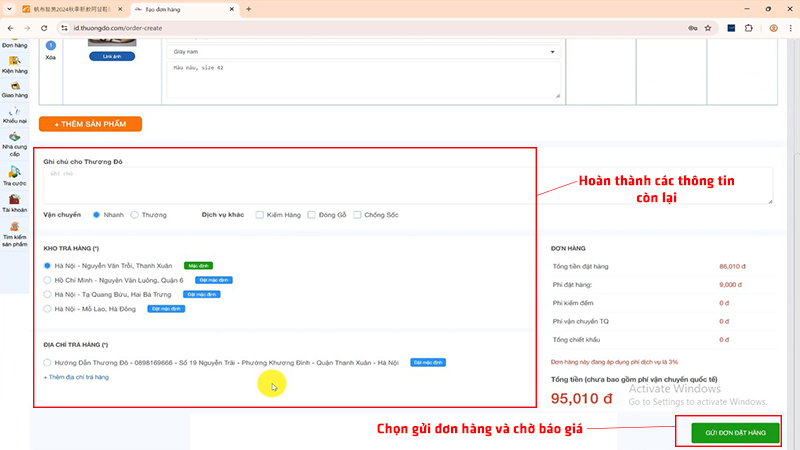Submit with GỬI ĐƠN ĐẶT HÀNG button
Image resolution: width=800 pixels, height=450 pixels.
[735, 432]
